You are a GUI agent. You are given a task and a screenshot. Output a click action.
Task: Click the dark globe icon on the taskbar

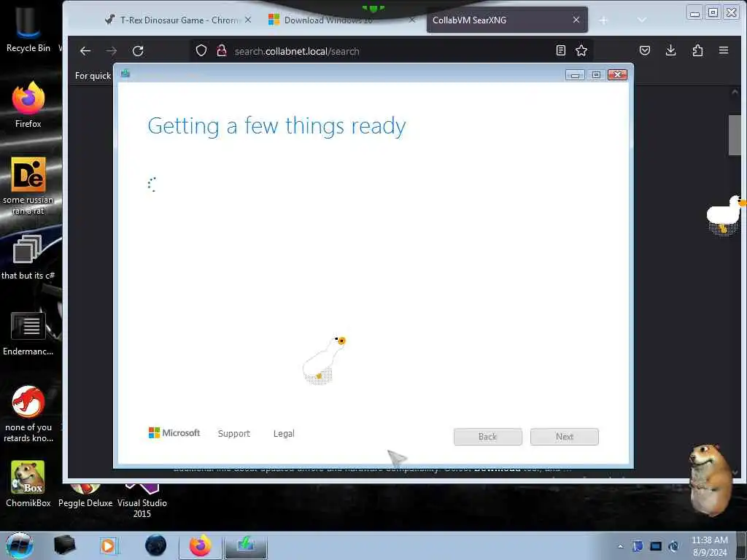[155, 545]
